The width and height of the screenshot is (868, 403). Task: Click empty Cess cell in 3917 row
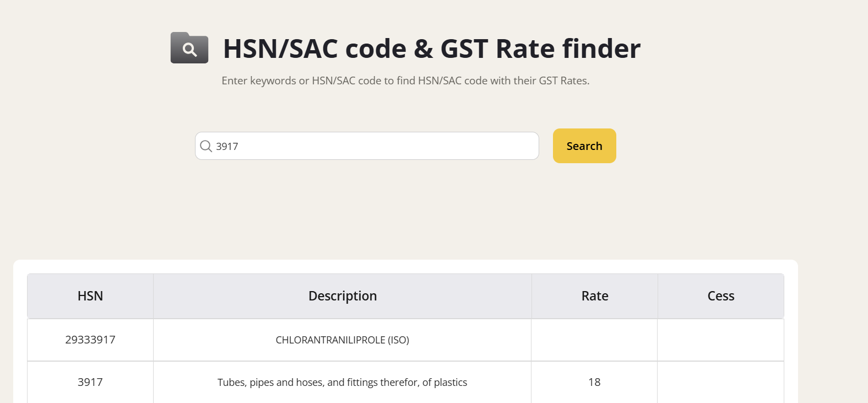pyautogui.click(x=720, y=382)
